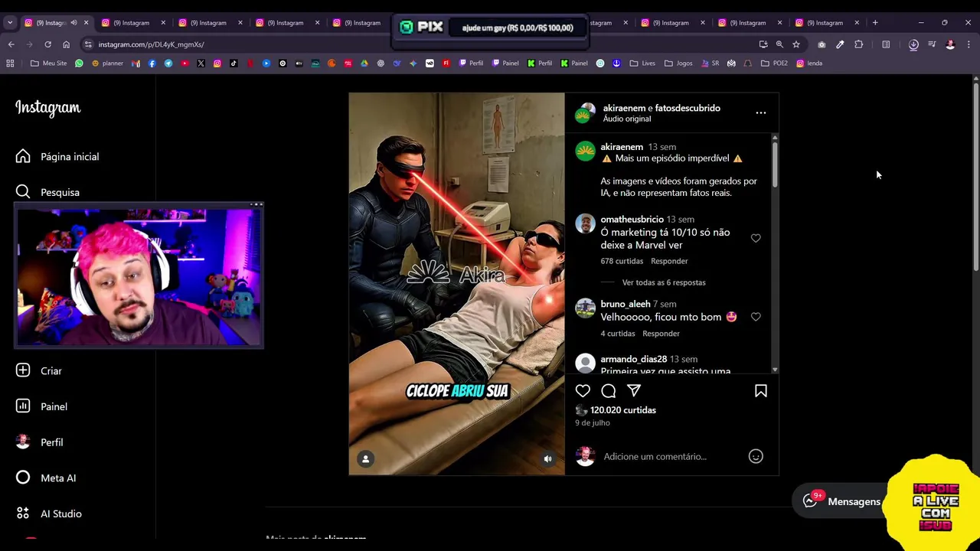
Task: Click armando_dias28 username in comments
Action: (633, 359)
